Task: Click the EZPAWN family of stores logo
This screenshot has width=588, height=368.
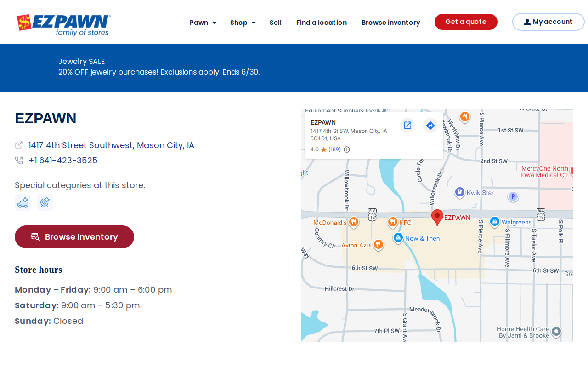Action: (x=64, y=25)
